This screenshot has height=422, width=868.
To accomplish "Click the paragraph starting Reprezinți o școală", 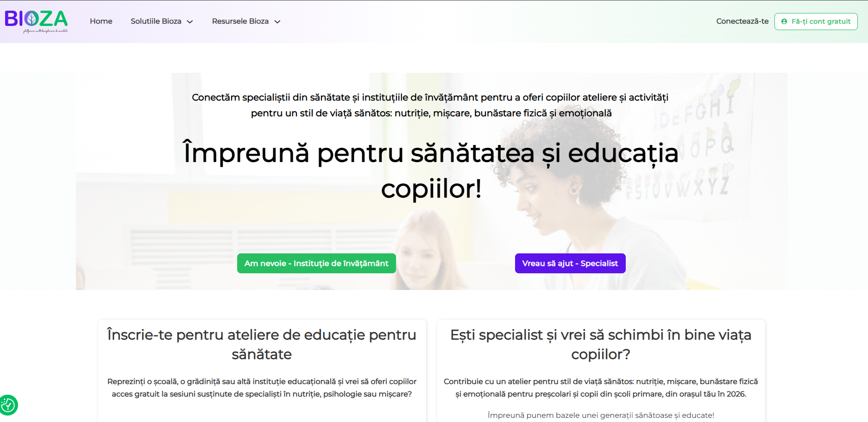I will pyautogui.click(x=262, y=388).
